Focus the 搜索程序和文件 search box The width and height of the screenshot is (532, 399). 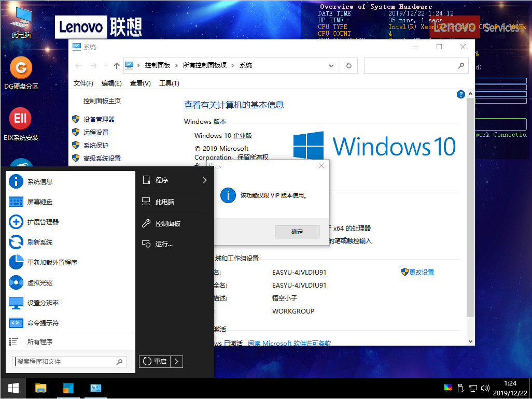point(69,362)
